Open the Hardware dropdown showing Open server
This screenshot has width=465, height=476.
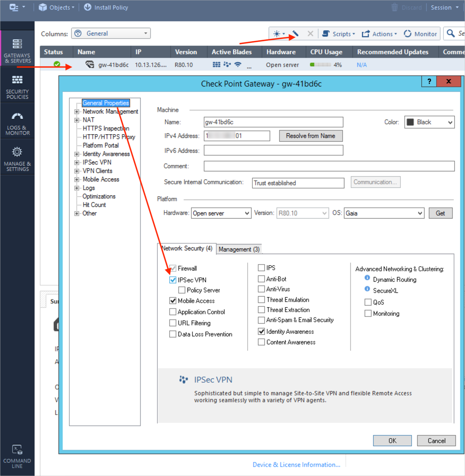click(221, 213)
